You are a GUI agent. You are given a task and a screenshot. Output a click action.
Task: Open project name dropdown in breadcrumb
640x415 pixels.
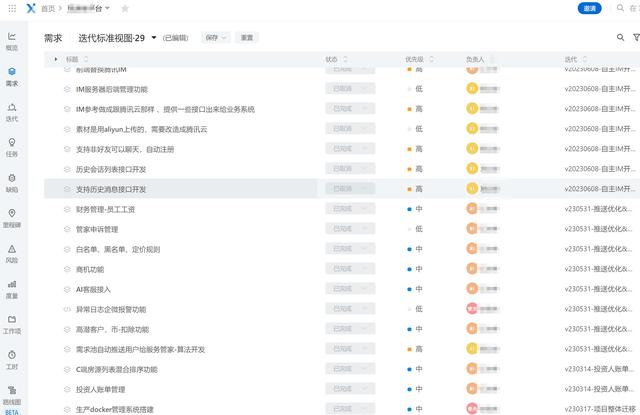coord(107,8)
